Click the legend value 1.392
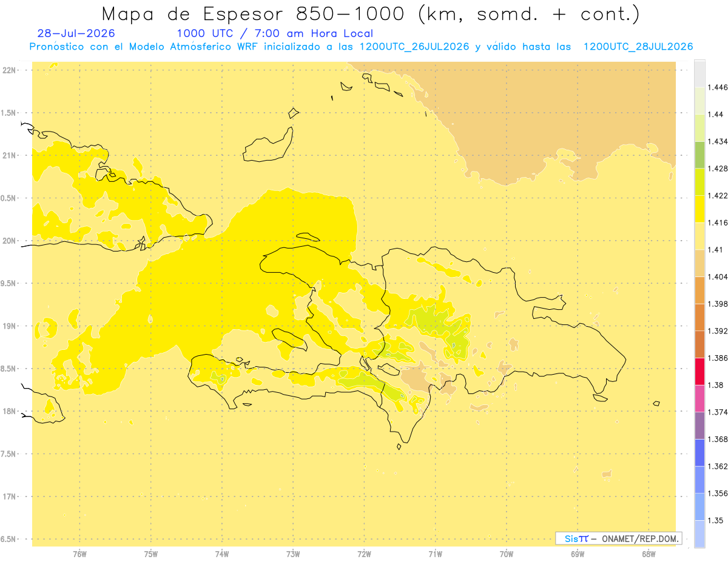 point(718,331)
